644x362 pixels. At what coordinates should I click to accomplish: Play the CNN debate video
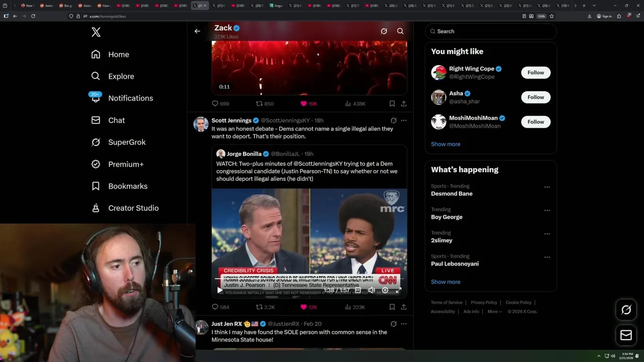219,290
